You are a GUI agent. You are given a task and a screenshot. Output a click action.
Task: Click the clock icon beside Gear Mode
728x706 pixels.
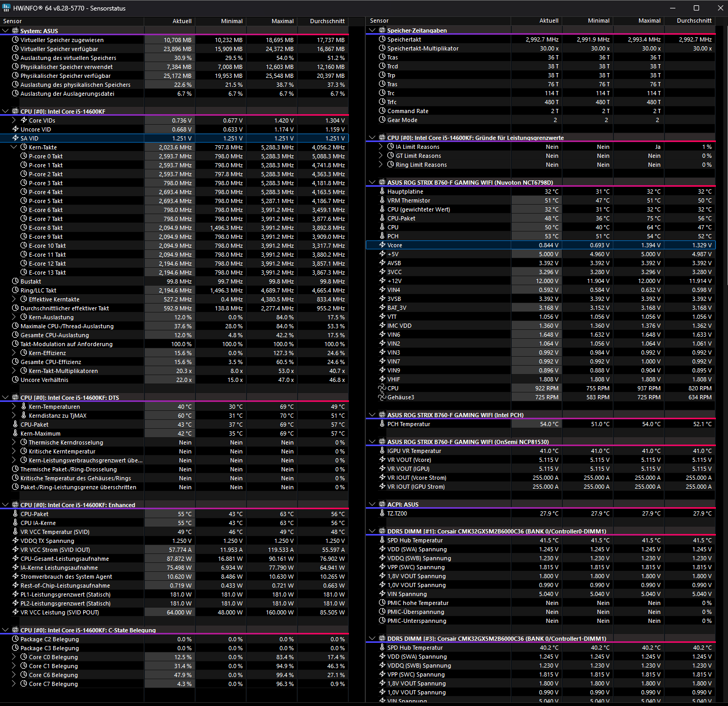click(x=382, y=120)
